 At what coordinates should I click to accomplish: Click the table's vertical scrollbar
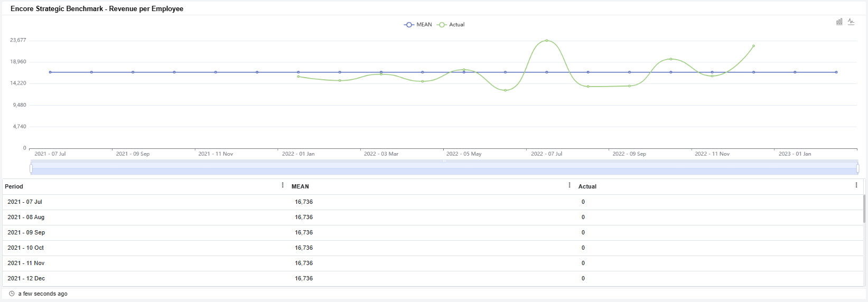[x=864, y=209]
